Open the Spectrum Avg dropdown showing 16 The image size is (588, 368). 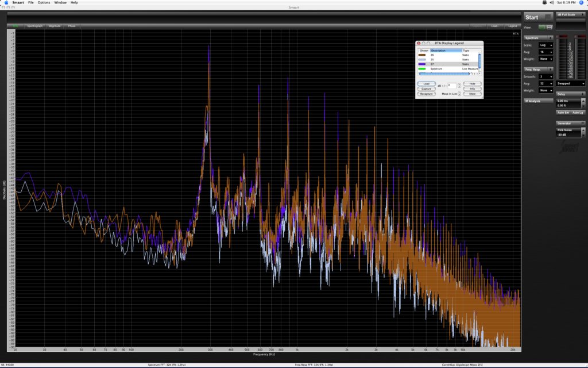[546, 52]
